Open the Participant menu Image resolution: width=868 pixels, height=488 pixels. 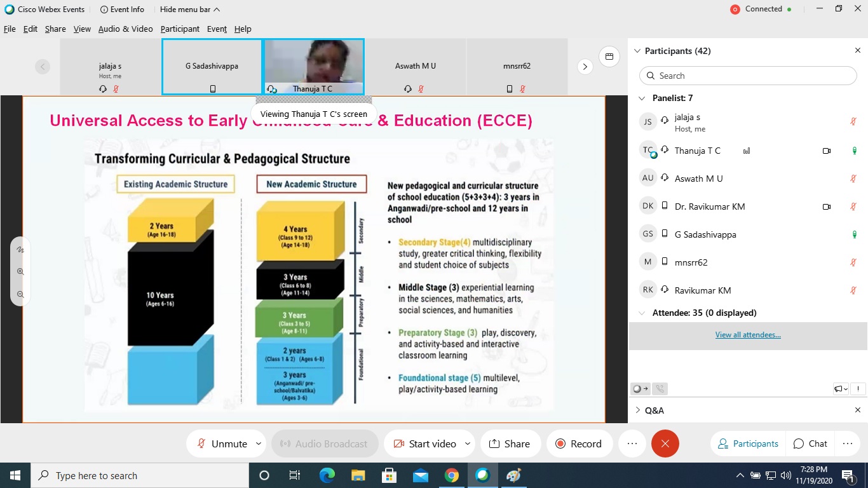[x=180, y=29]
